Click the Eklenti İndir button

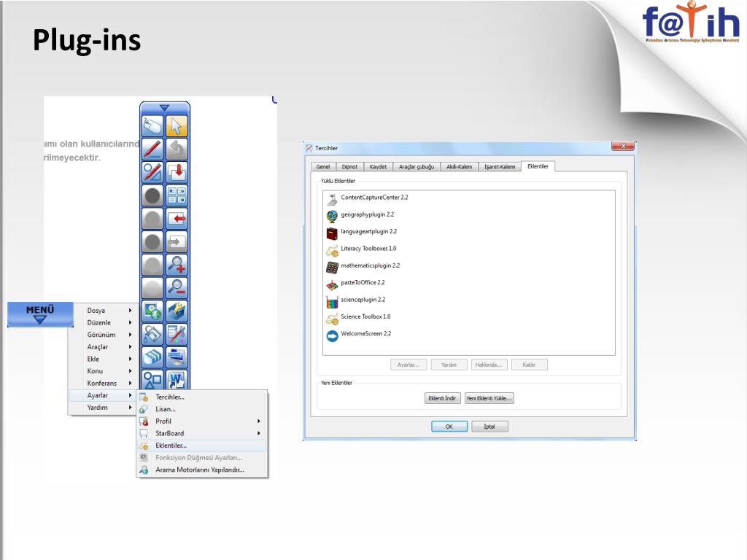point(442,398)
